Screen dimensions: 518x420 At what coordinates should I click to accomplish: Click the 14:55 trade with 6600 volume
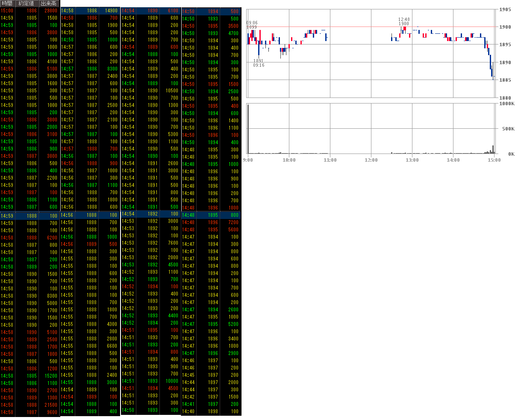pyautogui.click(x=90, y=346)
